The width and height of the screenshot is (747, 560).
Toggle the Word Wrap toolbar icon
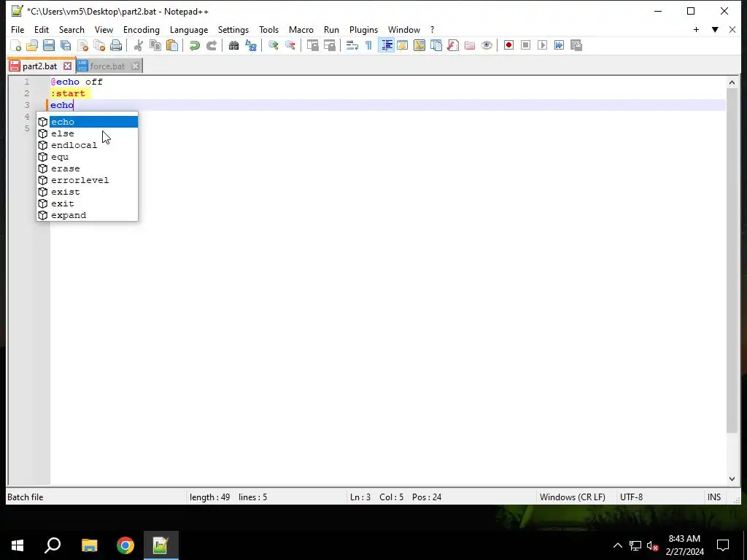pos(352,45)
